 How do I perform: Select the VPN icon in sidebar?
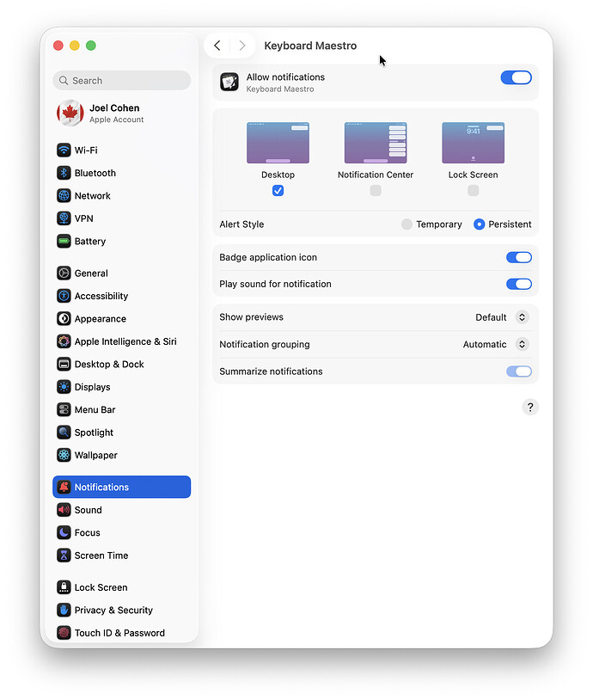pos(64,218)
